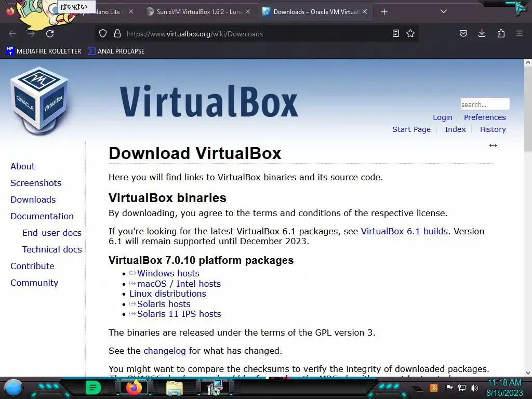This screenshot has height=399, width=532.
Task: Open End-user docs sidebar link
Action: point(52,233)
